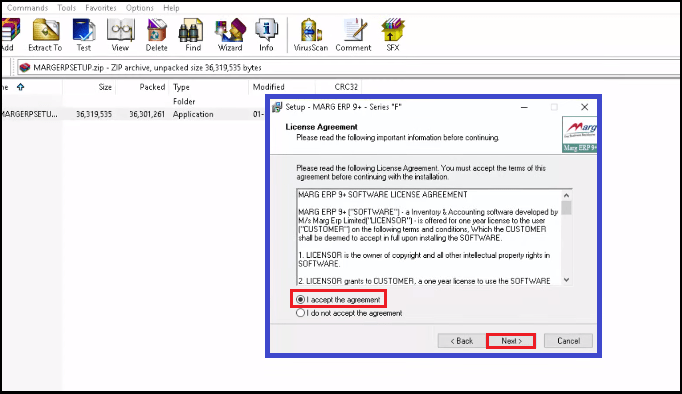Open the Commands menu
Viewport: 682px width, 394px height.
[27, 8]
